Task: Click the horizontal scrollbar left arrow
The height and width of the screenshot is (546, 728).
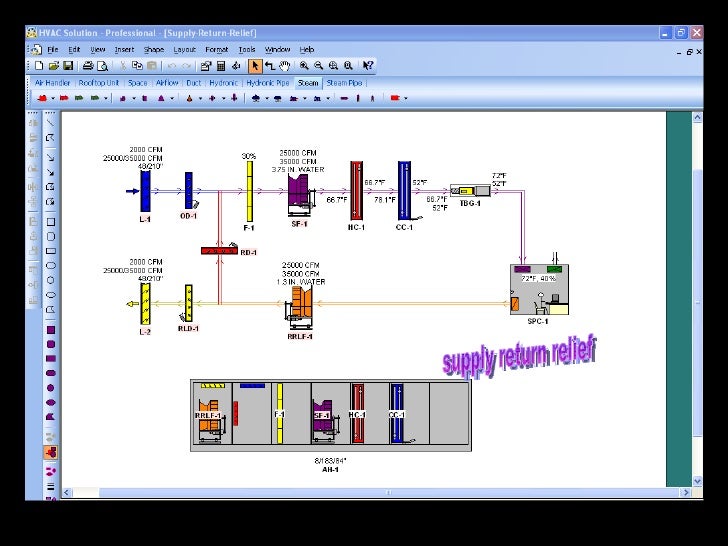Action: coord(67,493)
